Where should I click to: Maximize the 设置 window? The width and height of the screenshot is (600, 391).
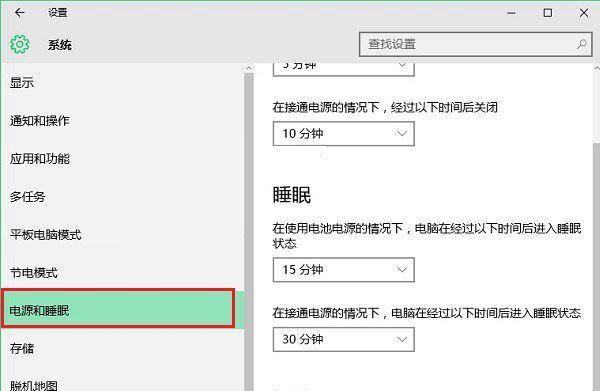(x=548, y=13)
